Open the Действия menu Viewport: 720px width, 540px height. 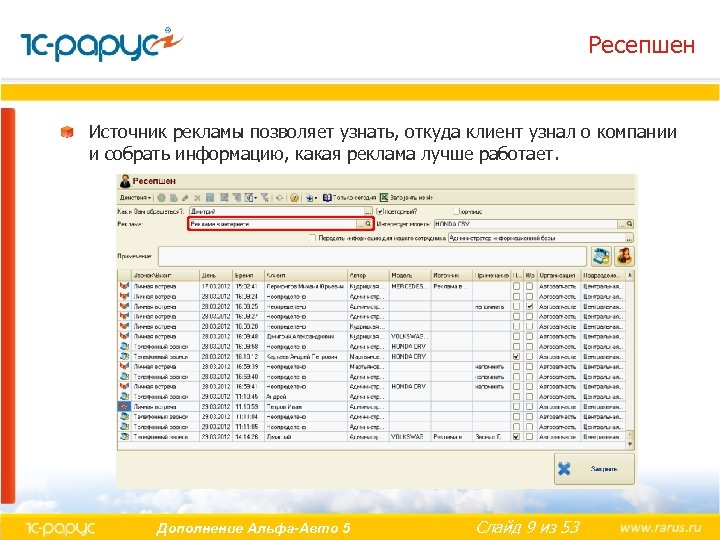135,198
